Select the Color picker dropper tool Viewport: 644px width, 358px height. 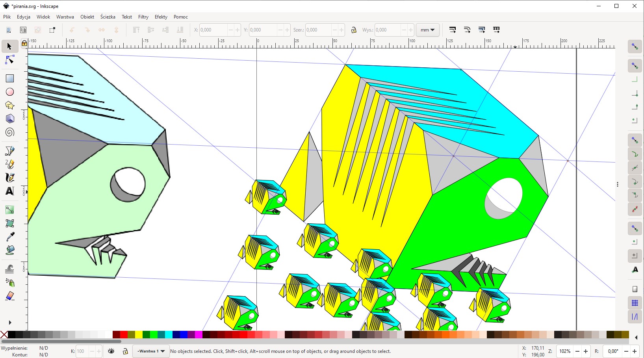point(10,236)
